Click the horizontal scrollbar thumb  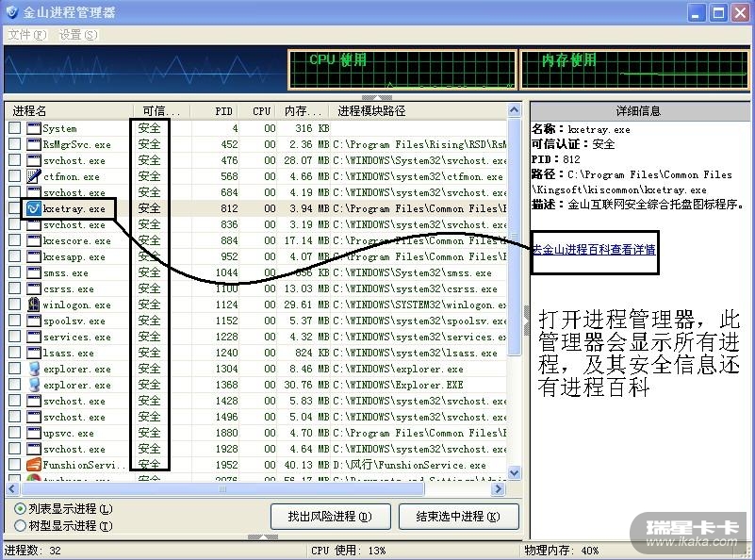(222, 489)
